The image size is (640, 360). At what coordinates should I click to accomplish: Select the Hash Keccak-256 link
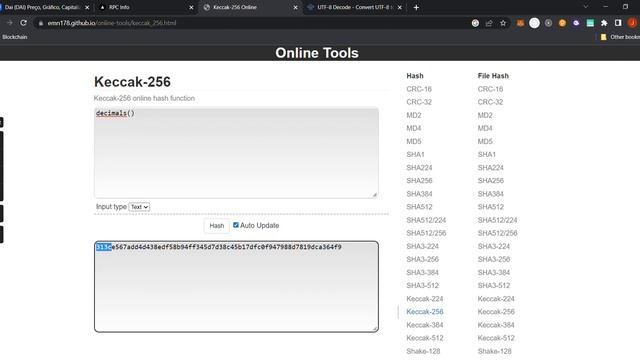(424, 312)
